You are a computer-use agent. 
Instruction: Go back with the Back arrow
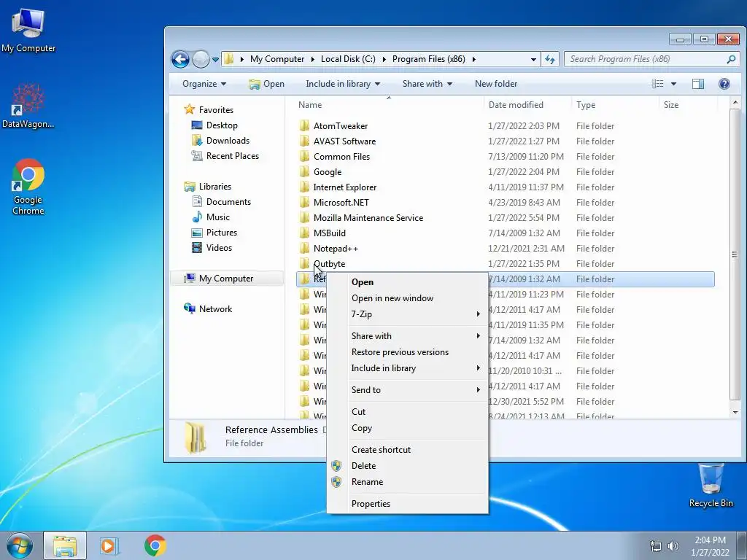coord(181,59)
